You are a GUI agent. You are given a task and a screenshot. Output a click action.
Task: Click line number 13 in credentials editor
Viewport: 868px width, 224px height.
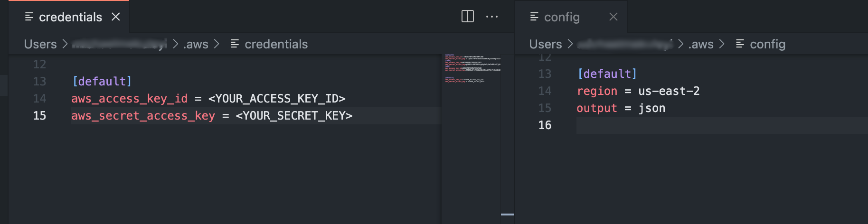39,82
